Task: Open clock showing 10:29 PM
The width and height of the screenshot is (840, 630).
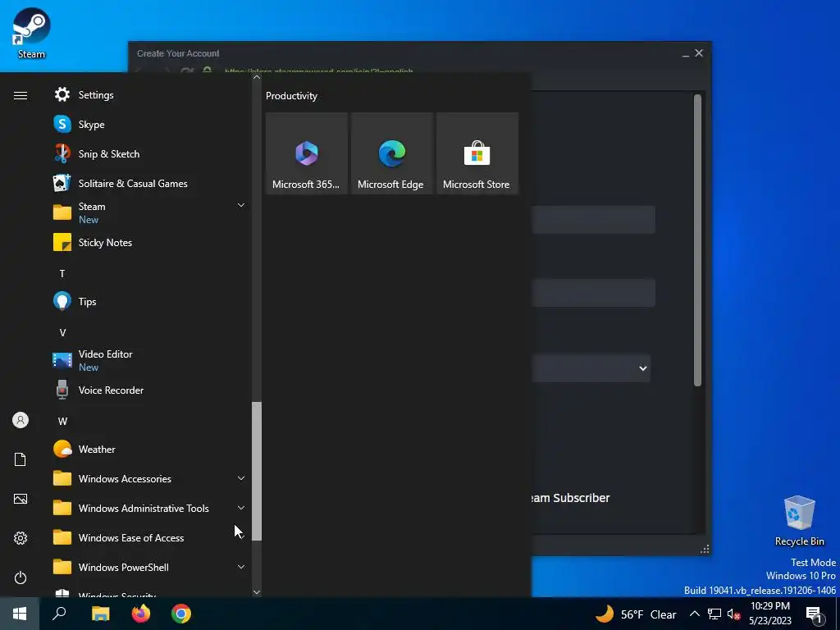Action: [769, 614]
